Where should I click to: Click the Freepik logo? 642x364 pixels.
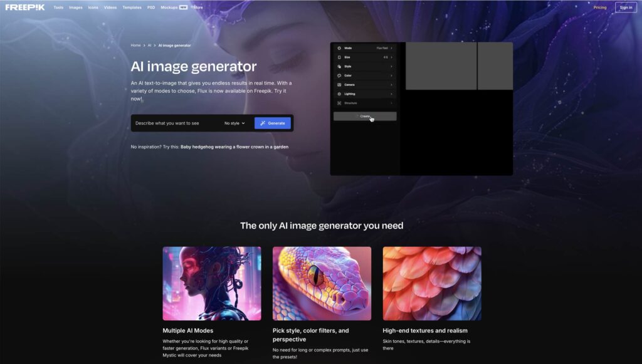tap(25, 8)
